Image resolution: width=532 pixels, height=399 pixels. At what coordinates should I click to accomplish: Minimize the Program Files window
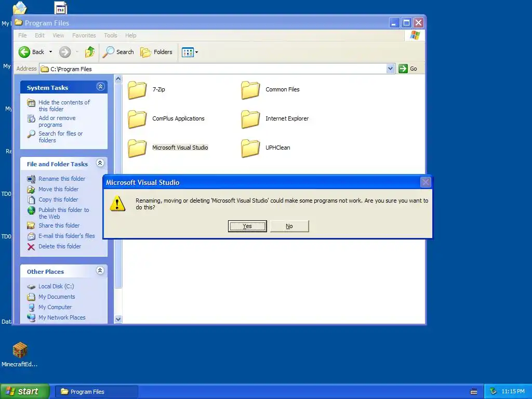[394, 23]
